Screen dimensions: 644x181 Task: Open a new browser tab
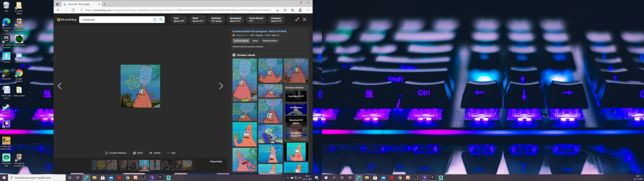(x=104, y=4)
